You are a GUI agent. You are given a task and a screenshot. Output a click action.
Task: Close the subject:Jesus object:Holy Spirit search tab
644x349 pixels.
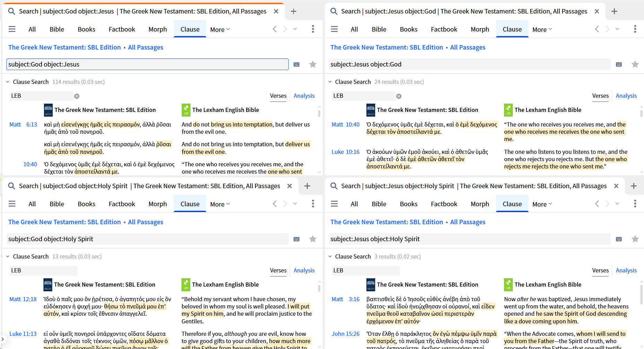(616, 186)
